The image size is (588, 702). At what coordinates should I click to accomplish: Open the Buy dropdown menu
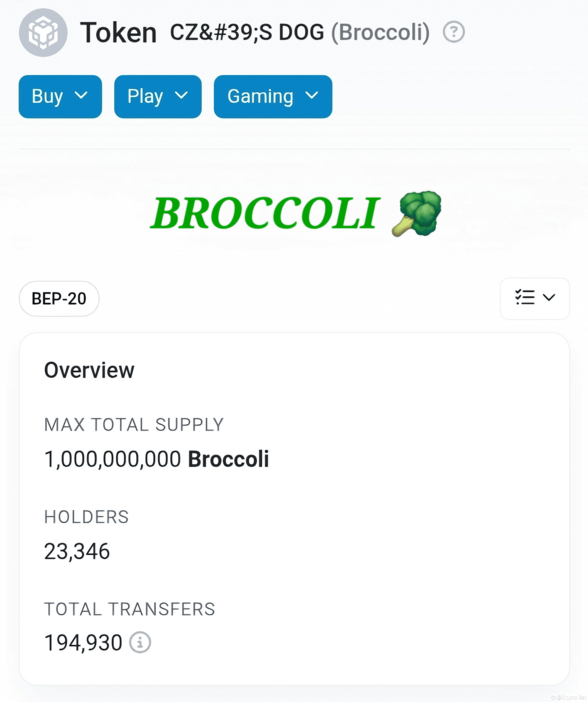60,96
